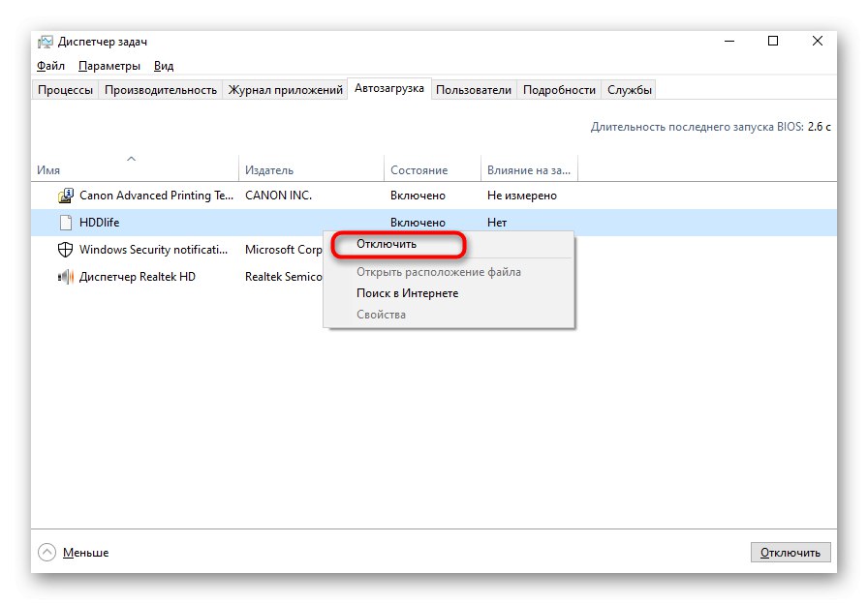Open the Вид menu

[164, 66]
